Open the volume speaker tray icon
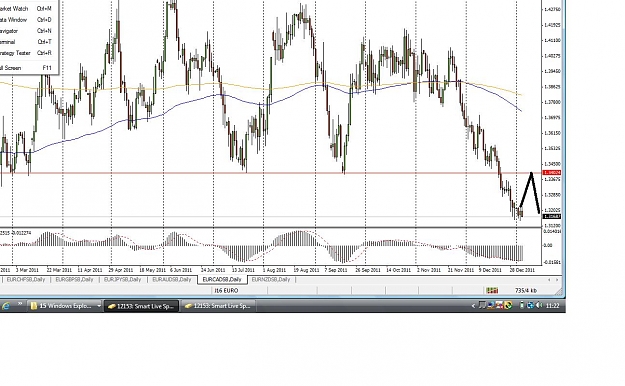625x386 pixels. (x=539, y=305)
